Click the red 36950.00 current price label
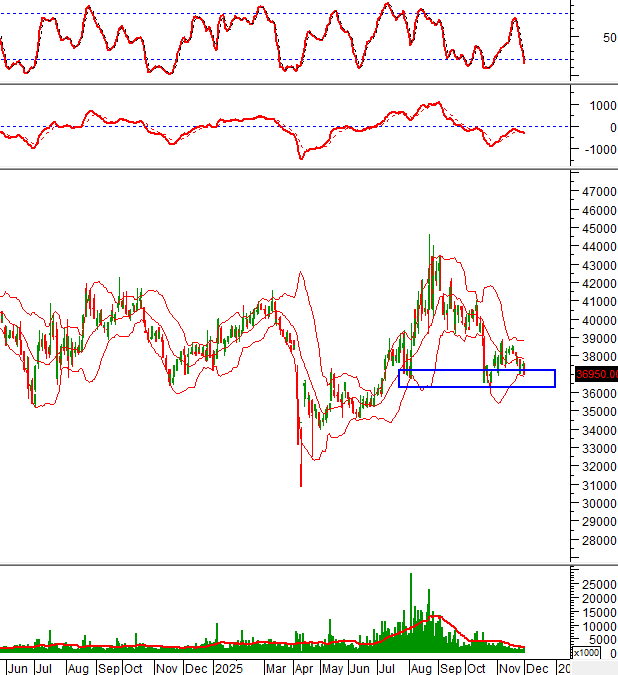The width and height of the screenshot is (618, 675). point(595,374)
